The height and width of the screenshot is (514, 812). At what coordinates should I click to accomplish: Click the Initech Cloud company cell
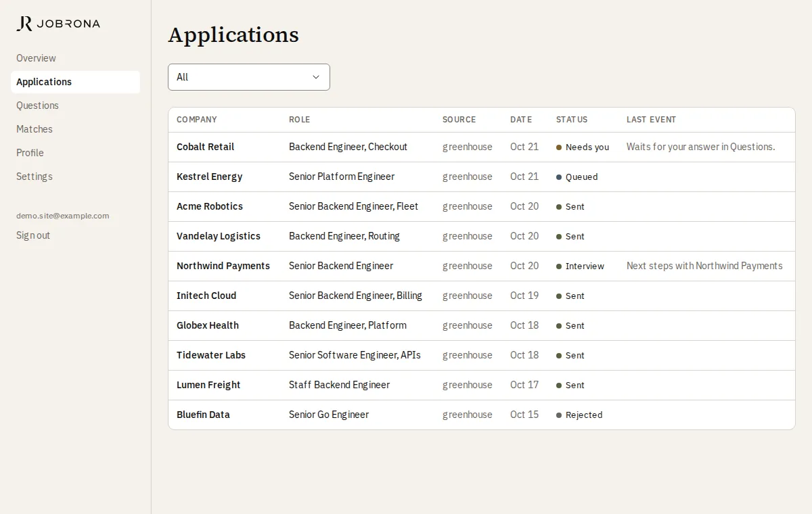click(x=206, y=296)
